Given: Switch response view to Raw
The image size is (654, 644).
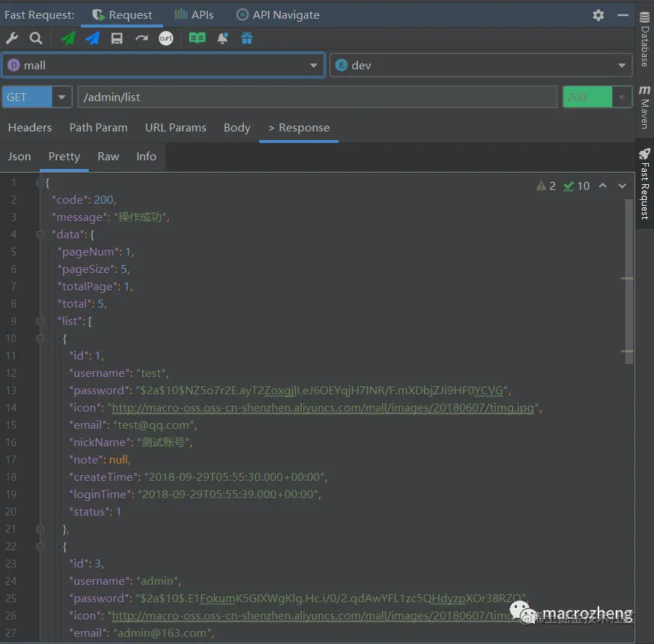Looking at the screenshot, I should pos(108,157).
